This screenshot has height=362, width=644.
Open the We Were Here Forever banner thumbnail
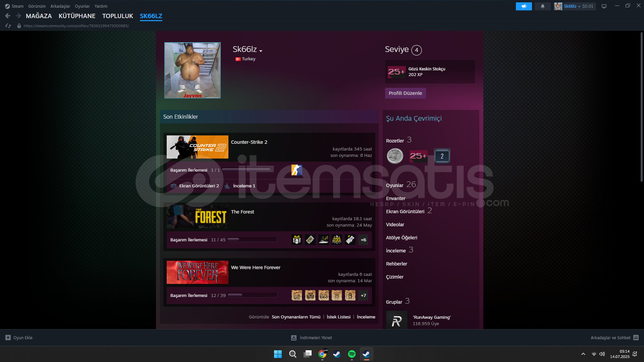point(198,272)
